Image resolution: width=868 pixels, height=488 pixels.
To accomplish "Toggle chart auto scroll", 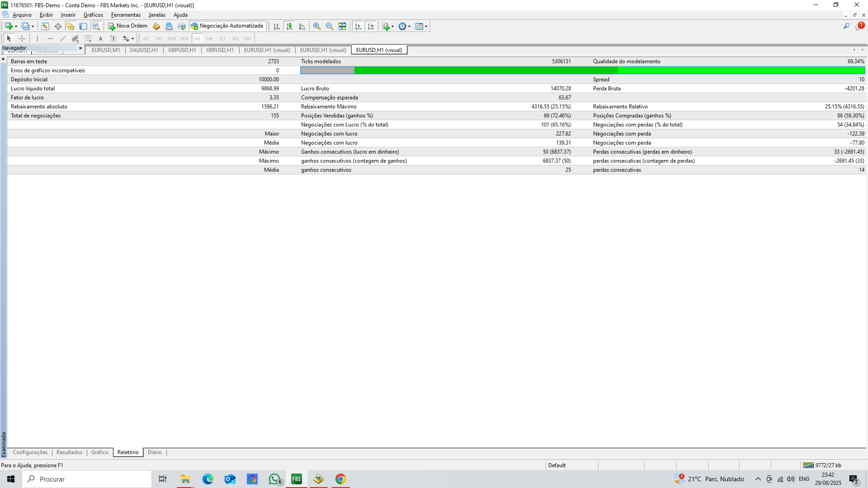I will [358, 26].
